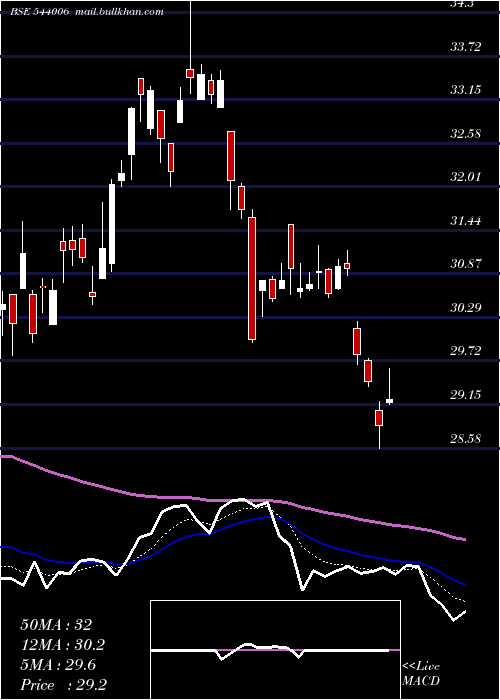The height and width of the screenshot is (700, 500).
Task: Click the 30.29 price axis label
Action: click(x=466, y=308)
